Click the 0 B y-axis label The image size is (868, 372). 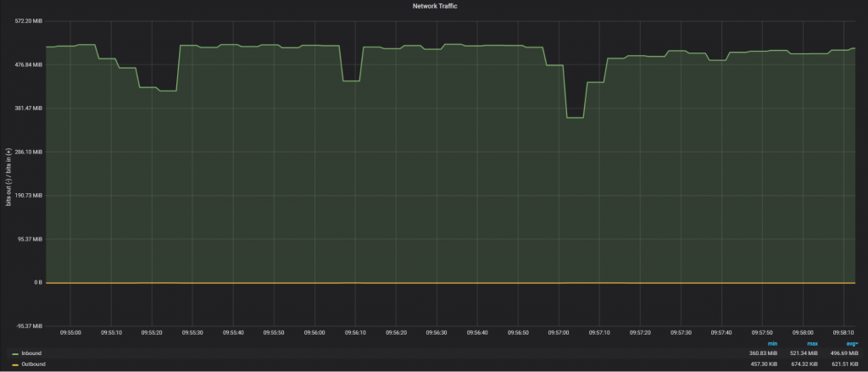coord(38,282)
